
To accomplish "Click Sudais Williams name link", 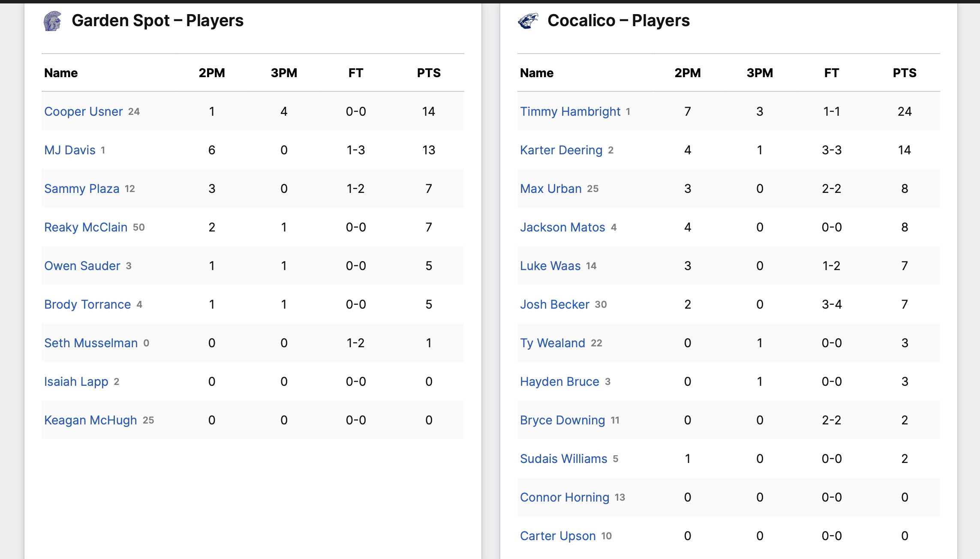I will tap(563, 459).
